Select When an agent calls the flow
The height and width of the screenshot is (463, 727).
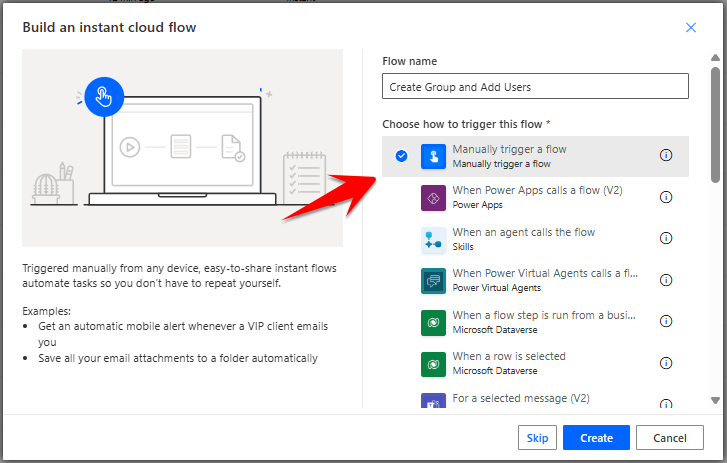[523, 232]
